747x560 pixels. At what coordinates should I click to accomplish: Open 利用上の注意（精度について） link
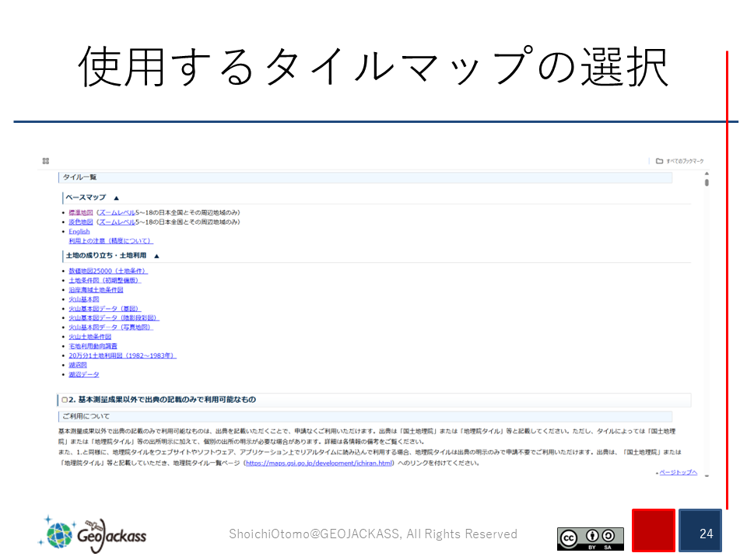tap(110, 241)
